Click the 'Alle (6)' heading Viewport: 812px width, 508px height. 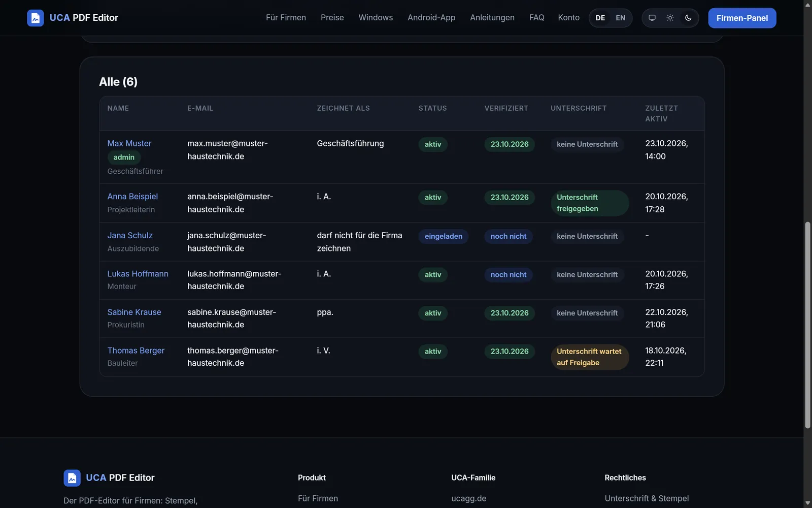click(118, 82)
